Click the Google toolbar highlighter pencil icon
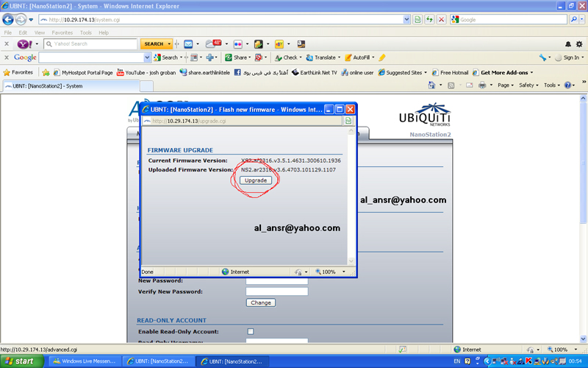 [x=382, y=57]
